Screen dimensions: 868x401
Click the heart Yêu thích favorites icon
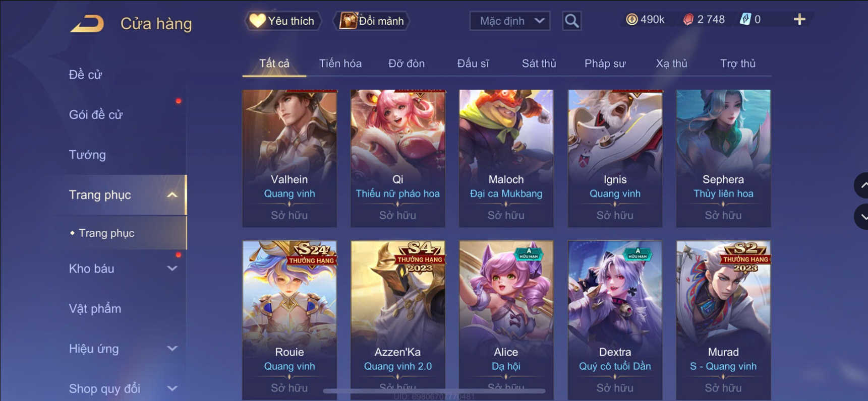pos(257,21)
